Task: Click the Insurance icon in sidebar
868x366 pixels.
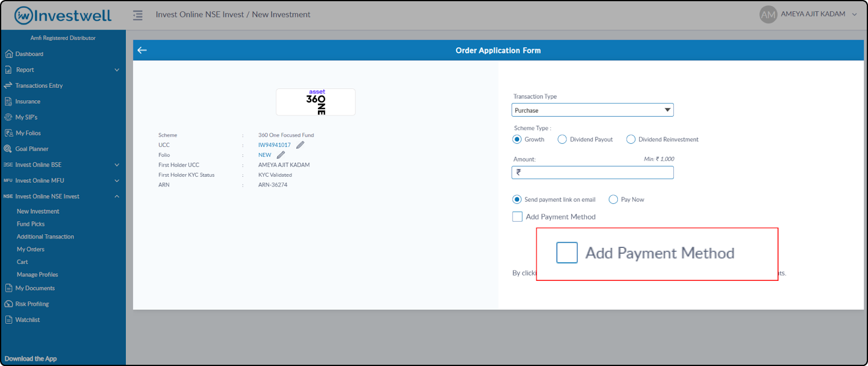Action: click(8, 101)
